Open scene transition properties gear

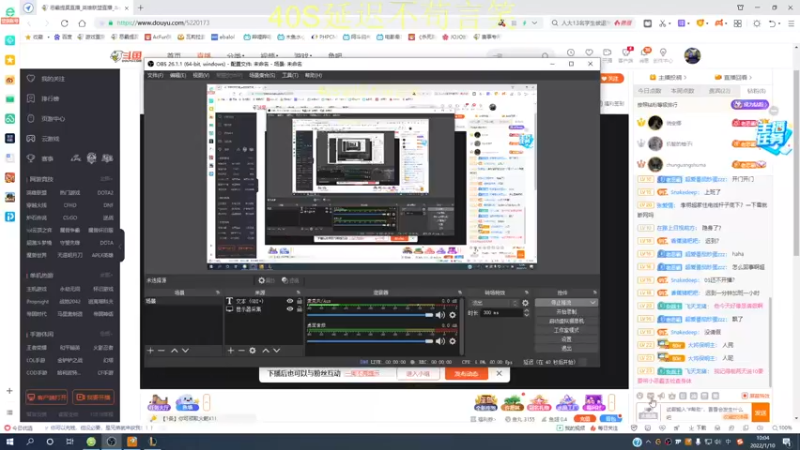(525, 303)
